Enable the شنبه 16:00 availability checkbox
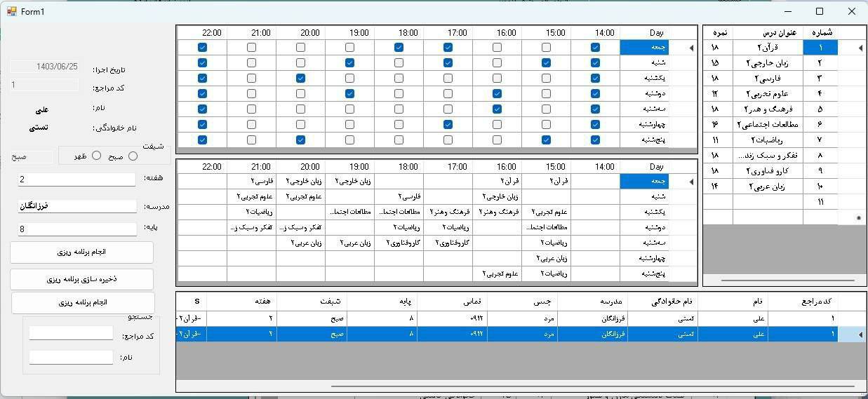868x399 pixels. (x=497, y=63)
